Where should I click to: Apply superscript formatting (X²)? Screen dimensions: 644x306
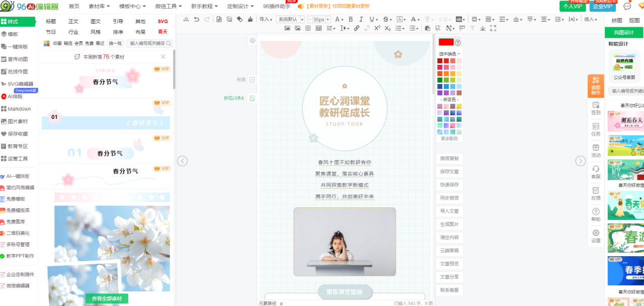pyautogui.click(x=377, y=28)
